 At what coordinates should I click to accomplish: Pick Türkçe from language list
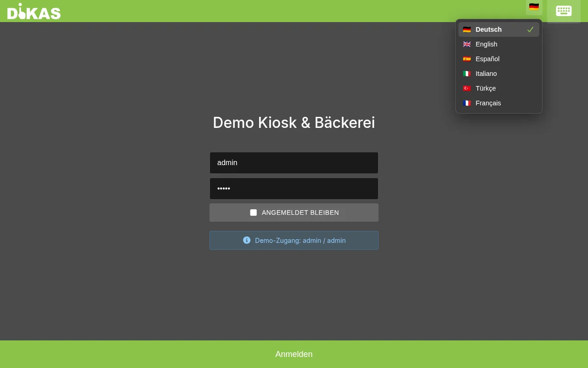(498, 88)
